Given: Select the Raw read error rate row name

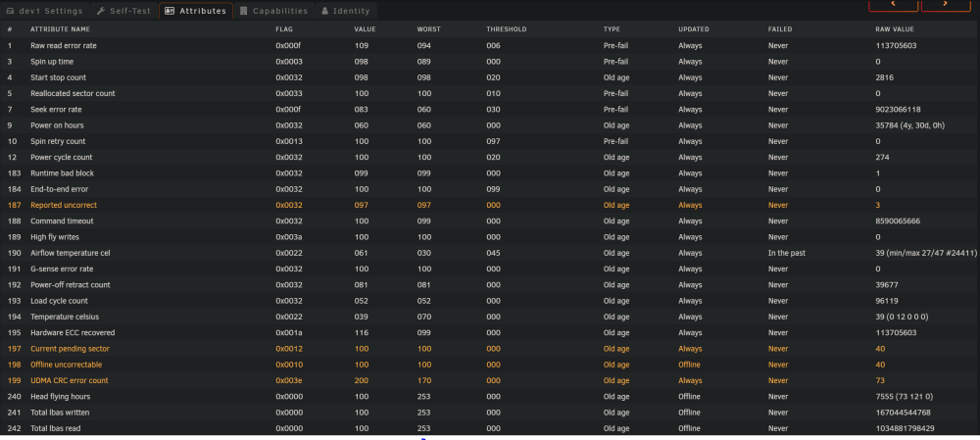Looking at the screenshot, I should pos(64,46).
